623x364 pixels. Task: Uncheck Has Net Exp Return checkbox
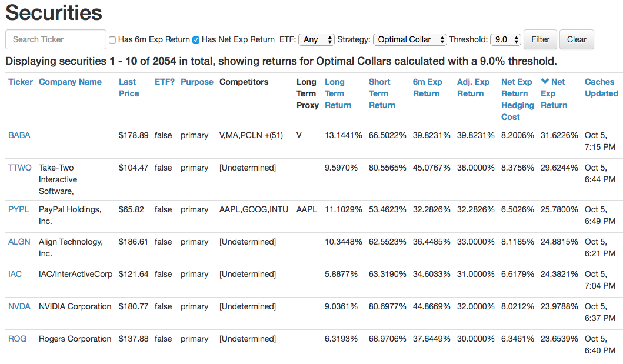[x=196, y=40]
